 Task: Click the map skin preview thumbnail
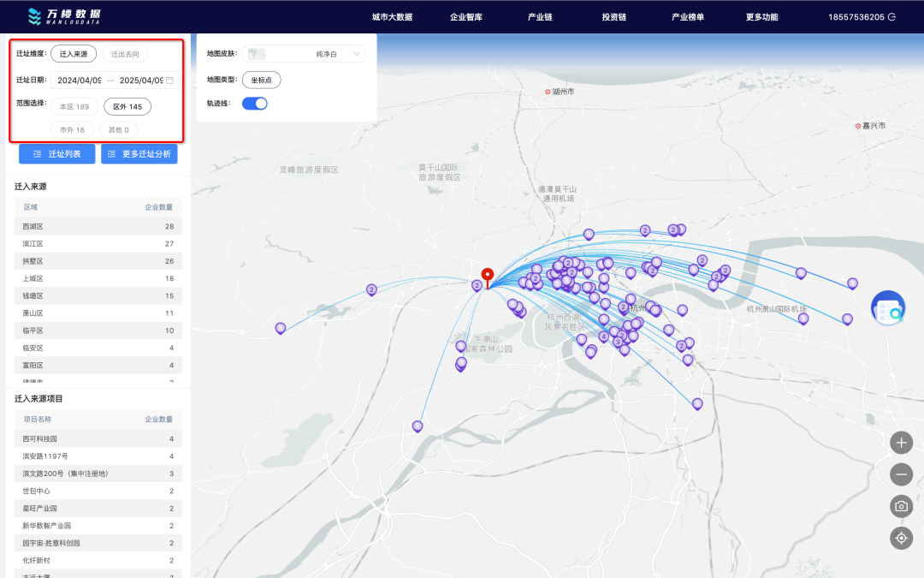[257, 54]
